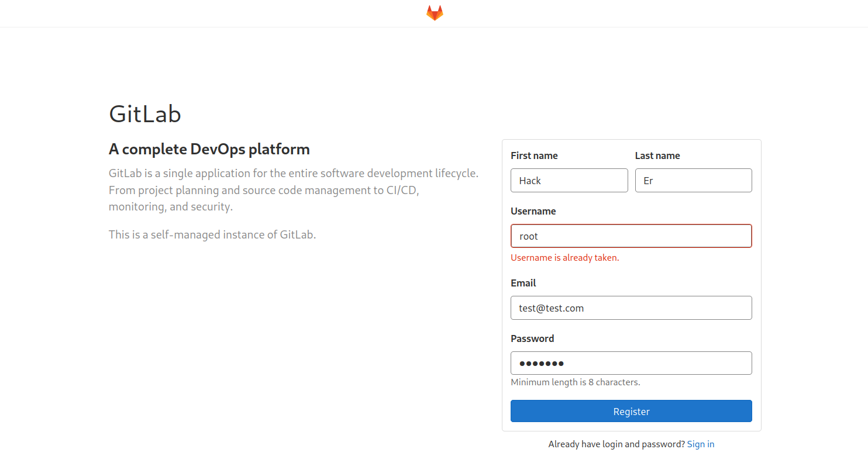The width and height of the screenshot is (868, 456).
Task: Open the Sign in link
Action: [700, 444]
